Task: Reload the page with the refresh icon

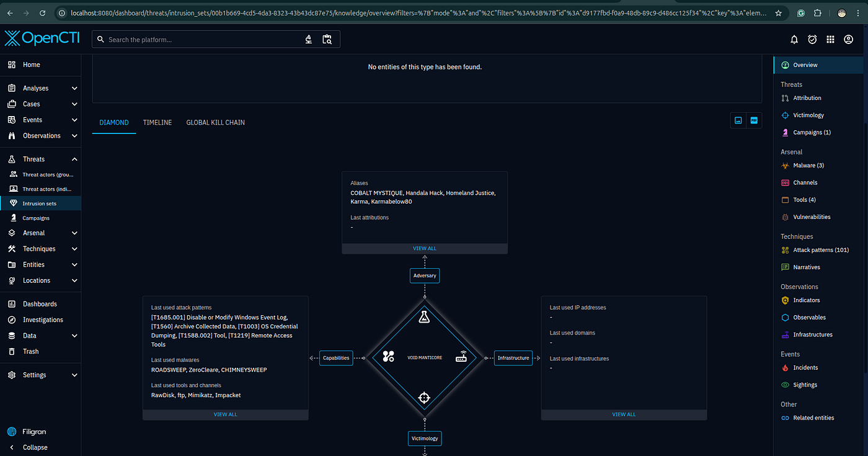Action: point(42,12)
